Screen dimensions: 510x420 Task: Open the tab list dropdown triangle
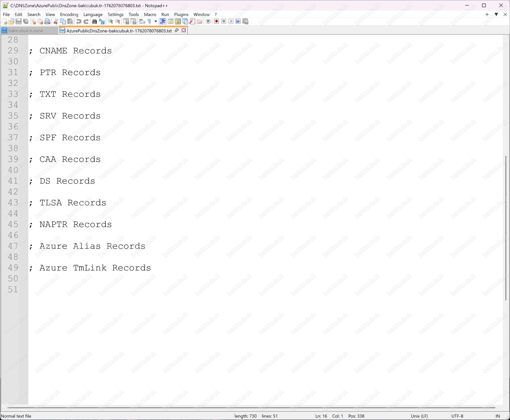pyautogui.click(x=496, y=15)
